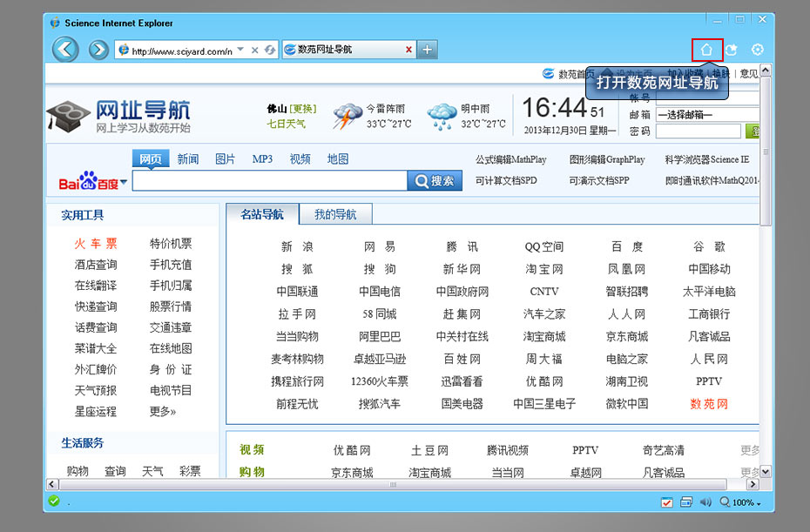Switch to the 地图 search tab
This screenshot has width=810, height=532.
tap(338, 159)
